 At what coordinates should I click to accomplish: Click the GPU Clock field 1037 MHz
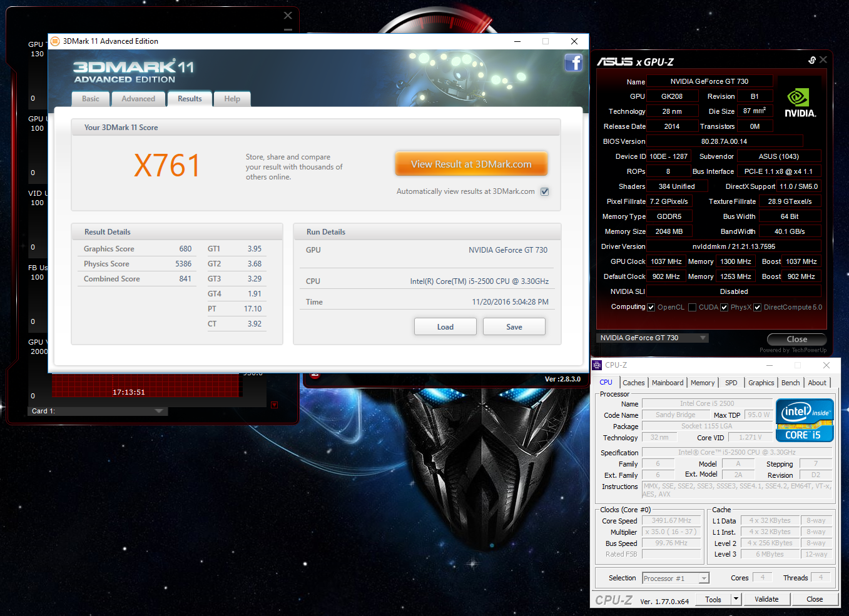click(x=666, y=261)
